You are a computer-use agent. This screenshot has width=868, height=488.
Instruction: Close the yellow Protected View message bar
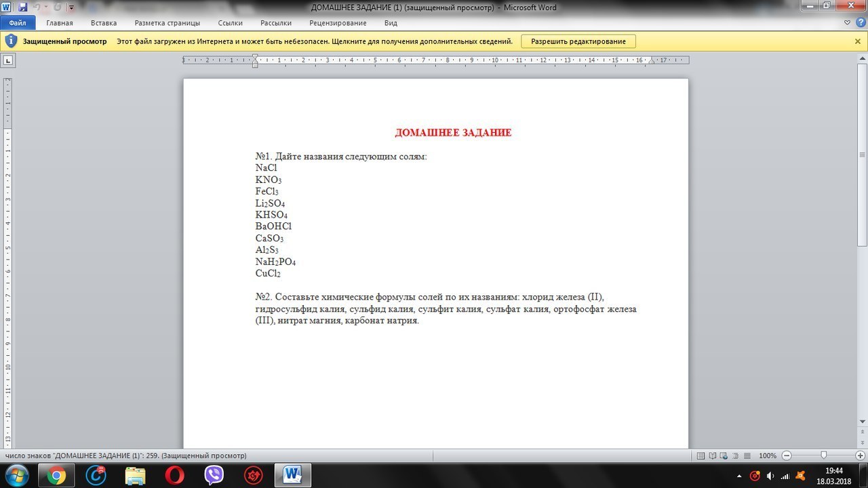pyautogui.click(x=858, y=41)
